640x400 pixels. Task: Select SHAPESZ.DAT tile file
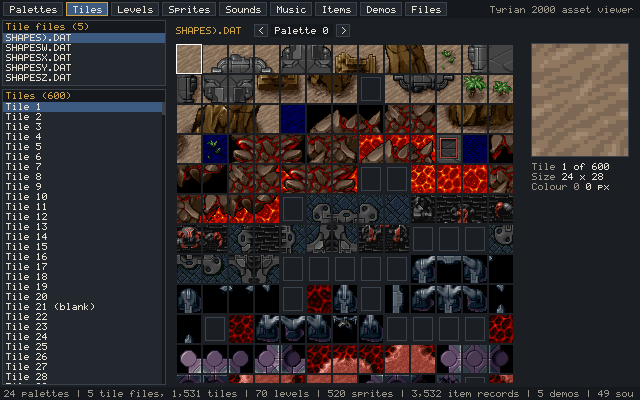pos(84,78)
